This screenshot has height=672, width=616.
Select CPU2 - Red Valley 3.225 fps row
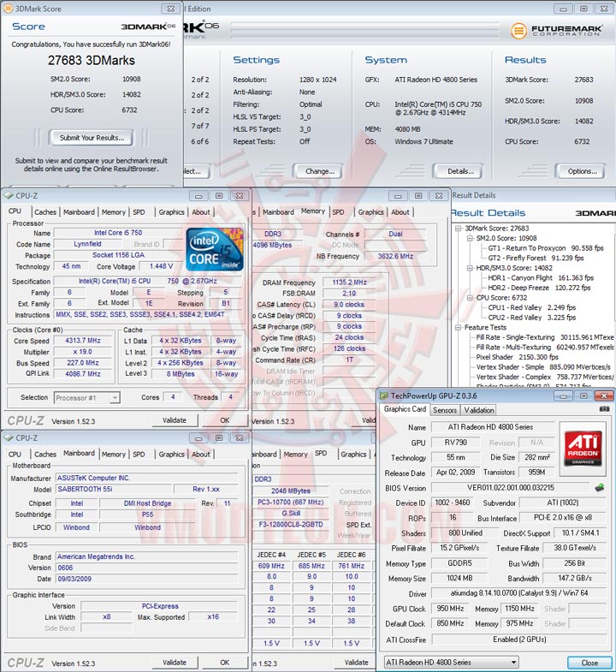point(531,318)
